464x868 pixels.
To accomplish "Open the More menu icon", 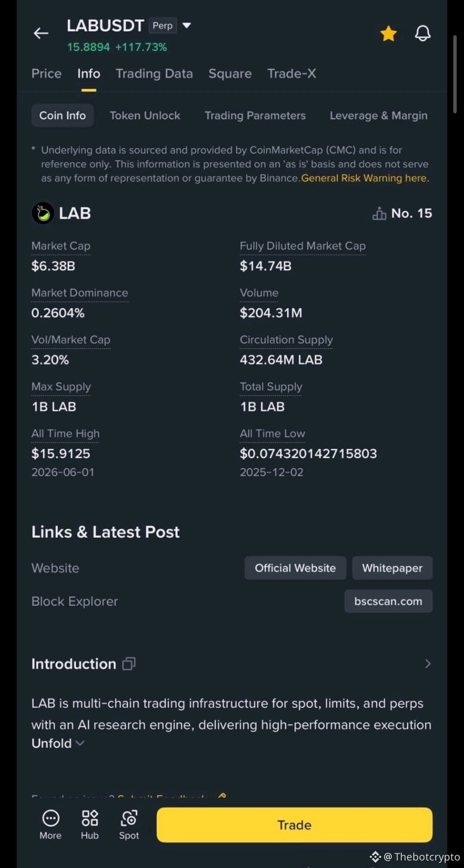I will pyautogui.click(x=51, y=819).
